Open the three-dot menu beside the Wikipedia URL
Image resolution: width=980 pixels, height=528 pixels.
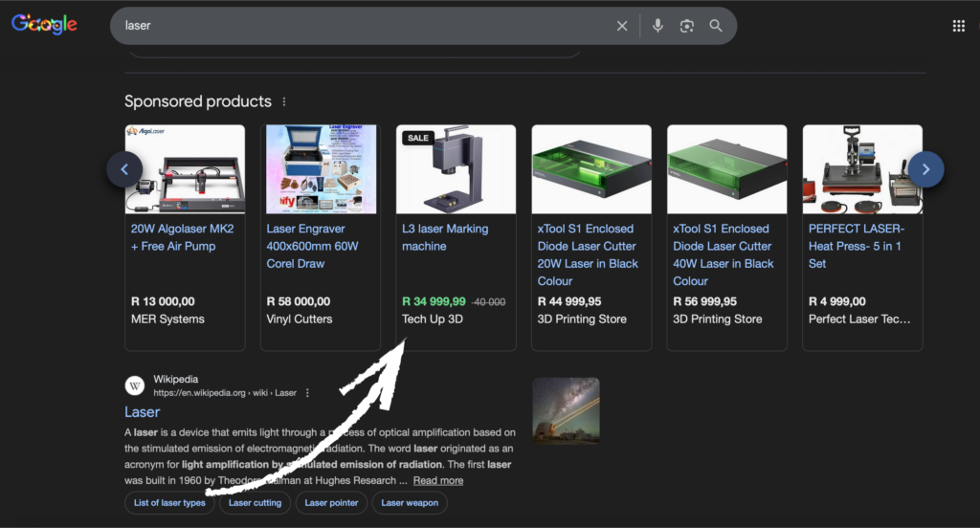[307, 393]
